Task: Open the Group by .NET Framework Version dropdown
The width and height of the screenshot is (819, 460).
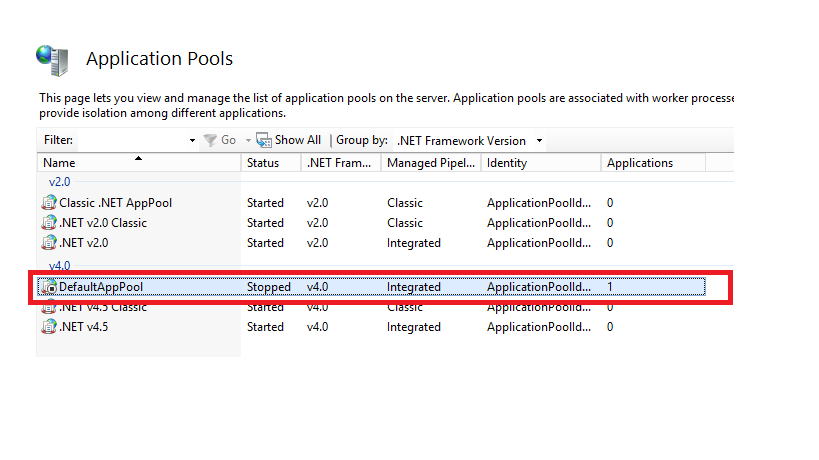Action: [539, 140]
